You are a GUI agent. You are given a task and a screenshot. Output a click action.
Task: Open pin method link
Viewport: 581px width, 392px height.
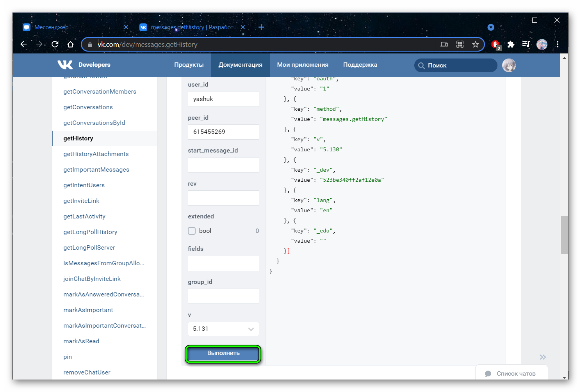pos(68,357)
